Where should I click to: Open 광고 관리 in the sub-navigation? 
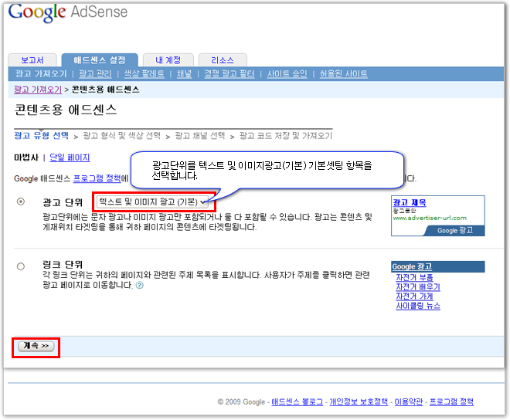(x=95, y=74)
